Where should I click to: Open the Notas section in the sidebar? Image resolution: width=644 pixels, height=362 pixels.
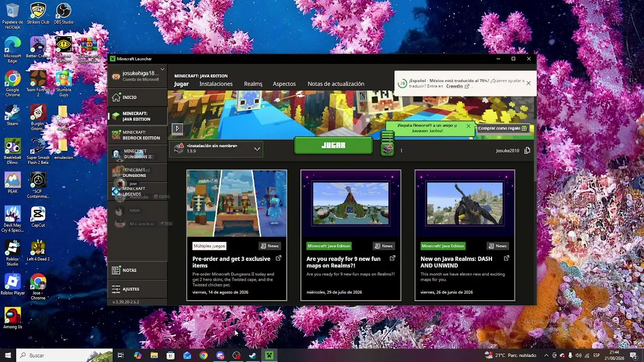pyautogui.click(x=137, y=270)
